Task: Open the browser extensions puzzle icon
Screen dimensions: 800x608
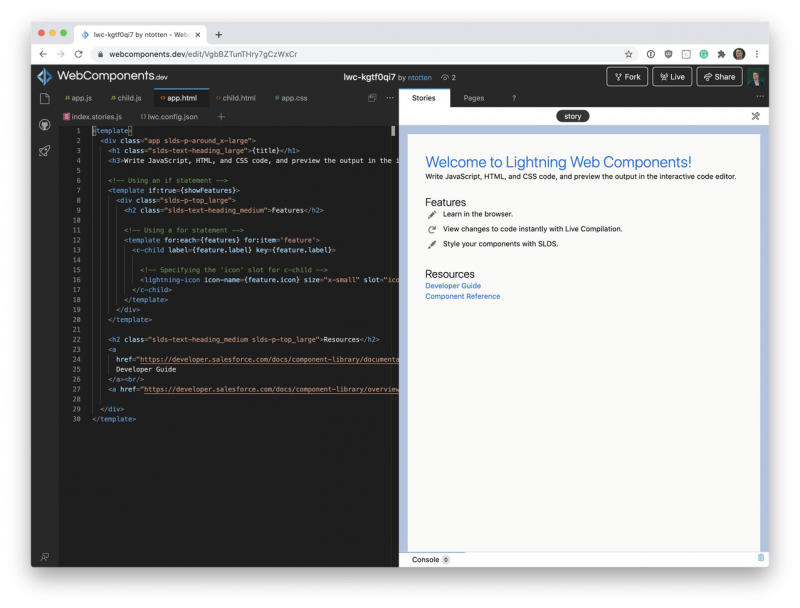Action: [721, 54]
